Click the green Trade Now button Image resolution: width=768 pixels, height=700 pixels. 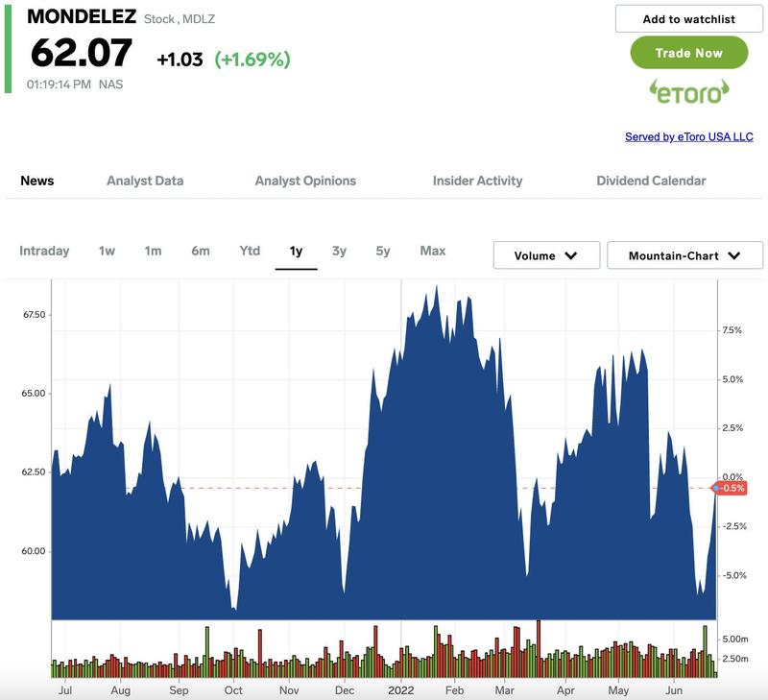click(x=688, y=53)
